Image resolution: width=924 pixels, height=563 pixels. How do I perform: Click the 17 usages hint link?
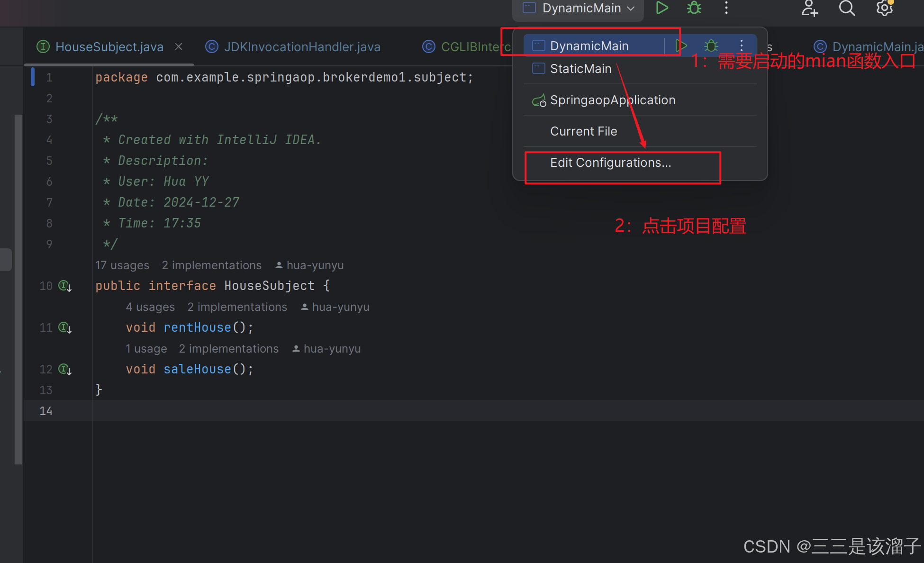point(122,265)
